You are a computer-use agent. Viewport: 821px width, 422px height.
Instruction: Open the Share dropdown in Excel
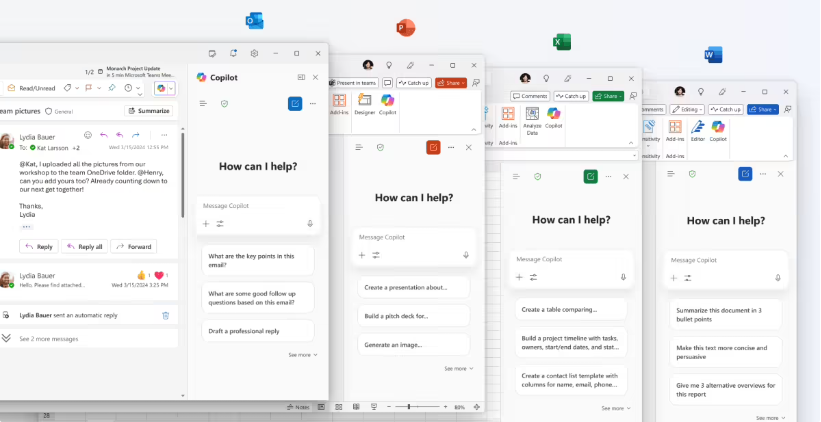(x=608, y=96)
